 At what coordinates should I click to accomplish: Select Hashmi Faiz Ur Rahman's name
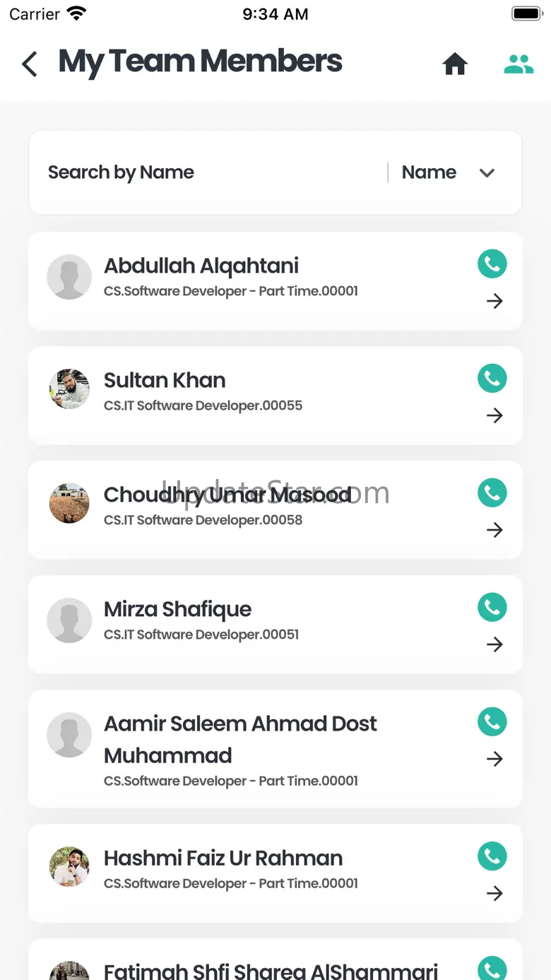pyautogui.click(x=223, y=858)
